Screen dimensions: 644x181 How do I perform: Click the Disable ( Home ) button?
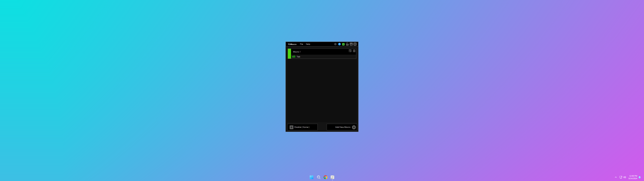[302, 127]
